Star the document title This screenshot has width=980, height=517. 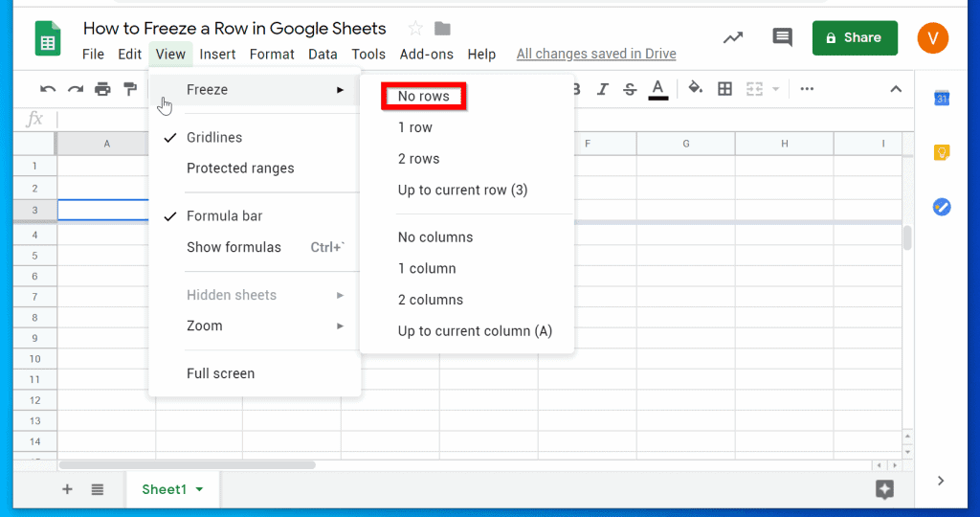(415, 28)
